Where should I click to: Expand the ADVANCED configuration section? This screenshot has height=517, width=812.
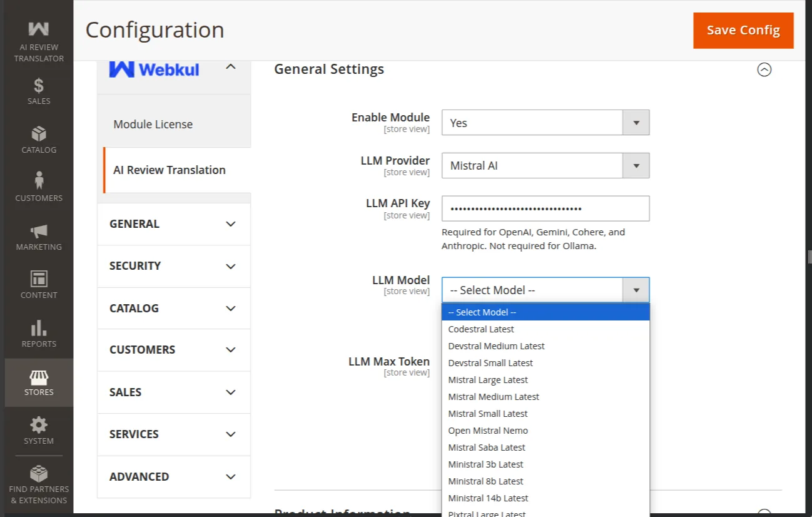coord(174,476)
